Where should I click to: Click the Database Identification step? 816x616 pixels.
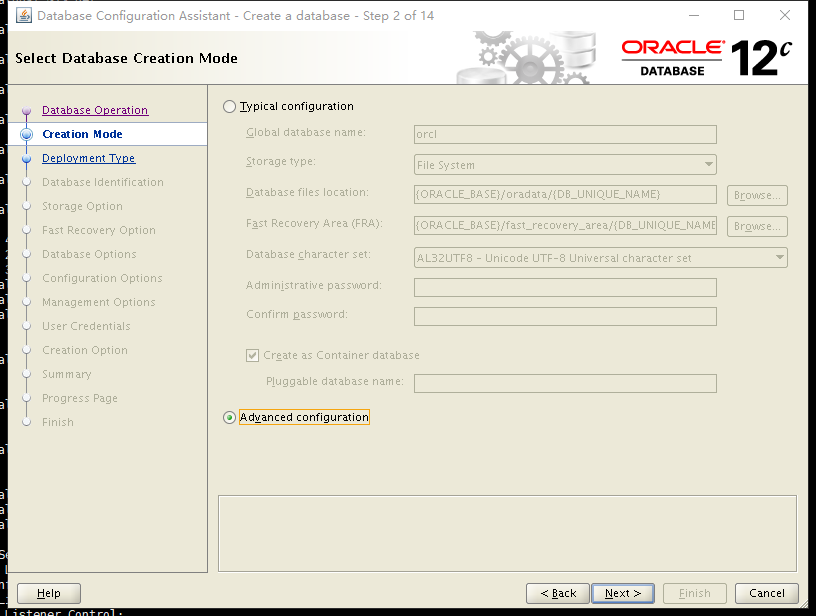(x=103, y=182)
